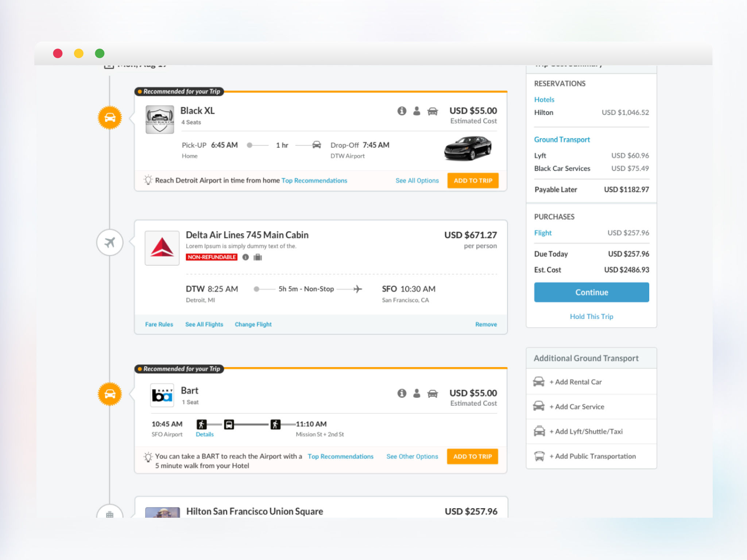The width and height of the screenshot is (747, 560).
Task: Click the Lyft USD $60.96 amount
Action: point(630,156)
